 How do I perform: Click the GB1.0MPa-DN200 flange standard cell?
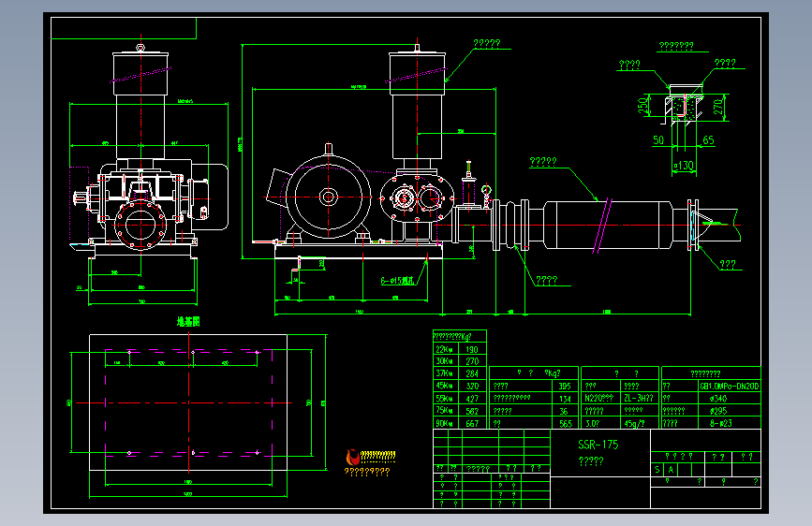pyautogui.click(x=730, y=387)
